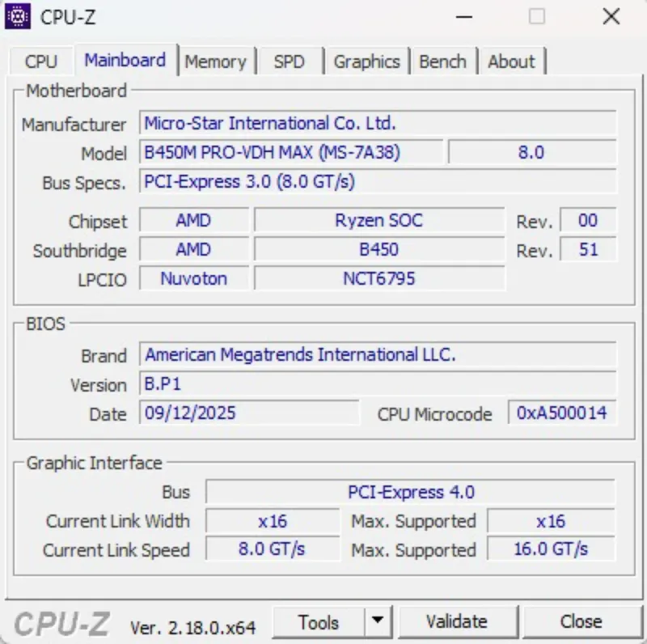Click the Nuvoton LPCIO vendor field
This screenshot has height=644, width=647.
[194, 278]
